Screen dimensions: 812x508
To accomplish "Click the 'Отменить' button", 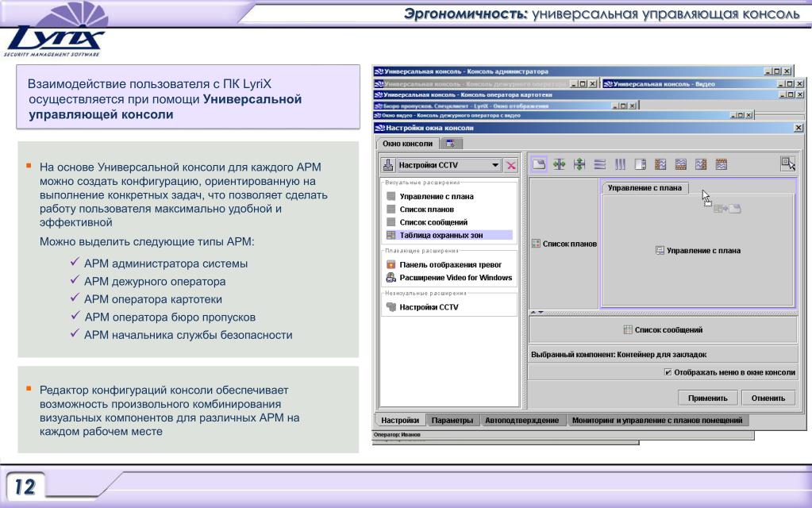I will coord(768,398).
